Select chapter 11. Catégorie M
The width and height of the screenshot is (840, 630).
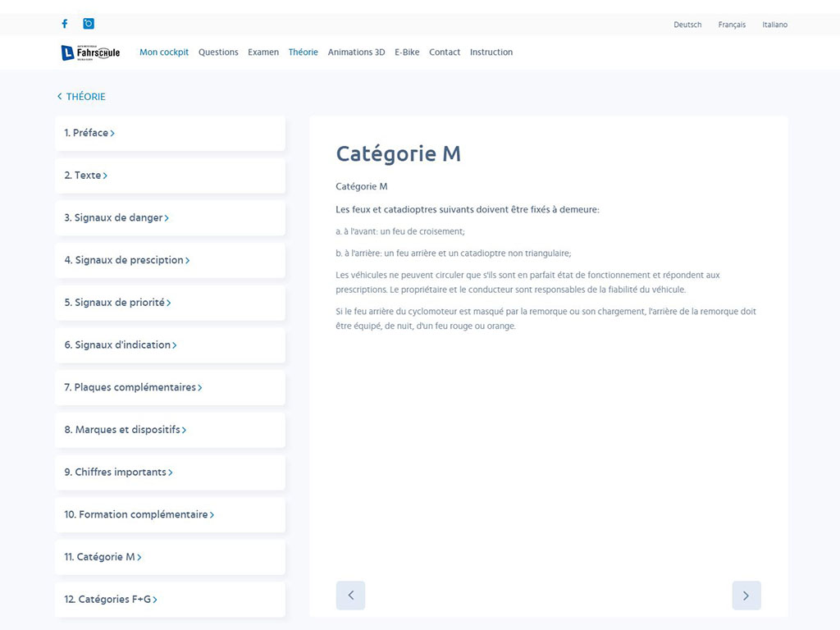tap(103, 557)
